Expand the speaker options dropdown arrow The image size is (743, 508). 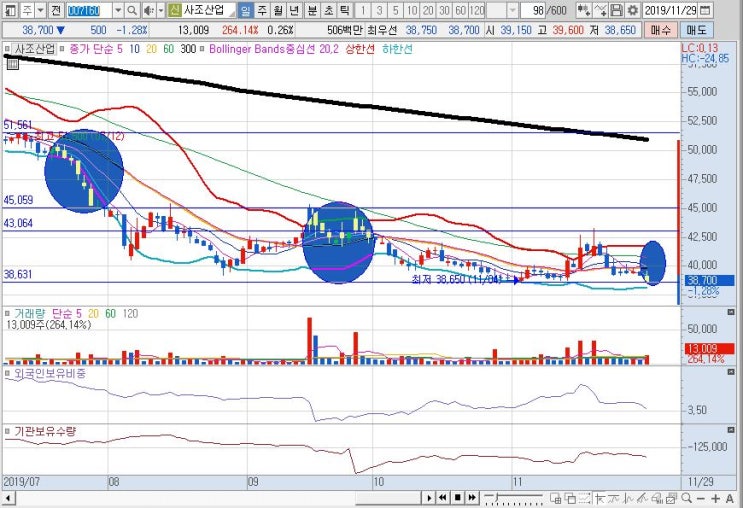pos(161,10)
